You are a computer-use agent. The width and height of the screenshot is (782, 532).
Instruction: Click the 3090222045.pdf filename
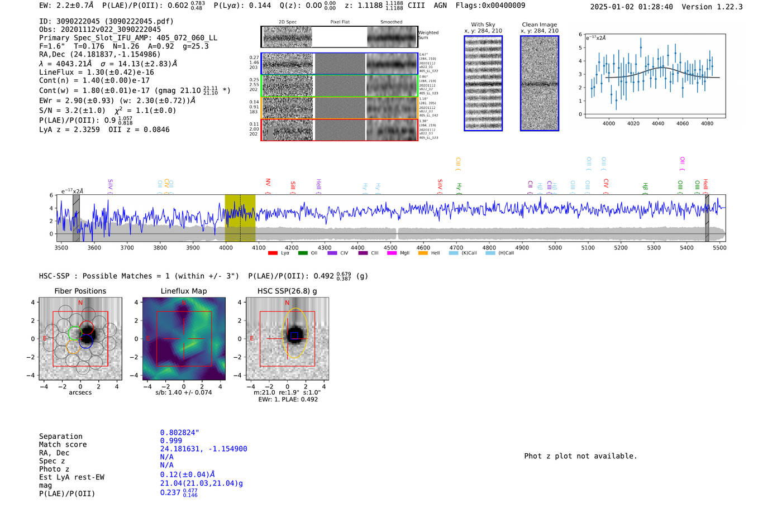click(140, 21)
